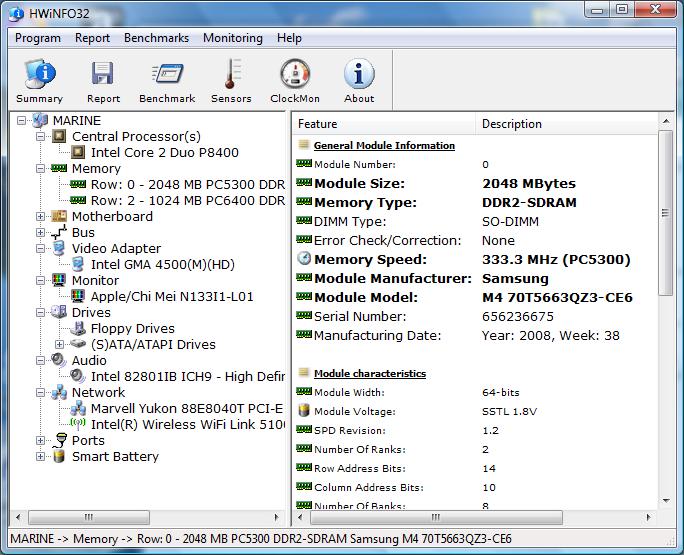
Task: Click the Intel Core 2 Duo P8400 icon
Action: [78, 152]
